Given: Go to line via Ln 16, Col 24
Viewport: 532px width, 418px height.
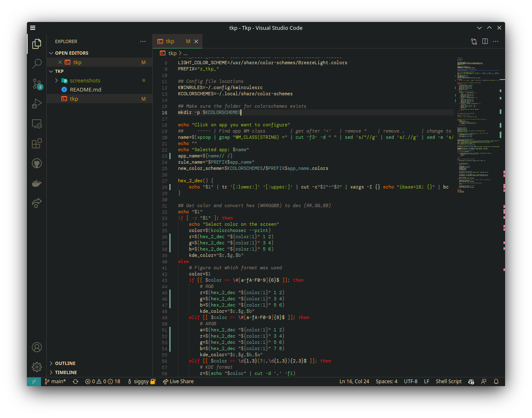Looking at the screenshot, I should click(354, 382).
